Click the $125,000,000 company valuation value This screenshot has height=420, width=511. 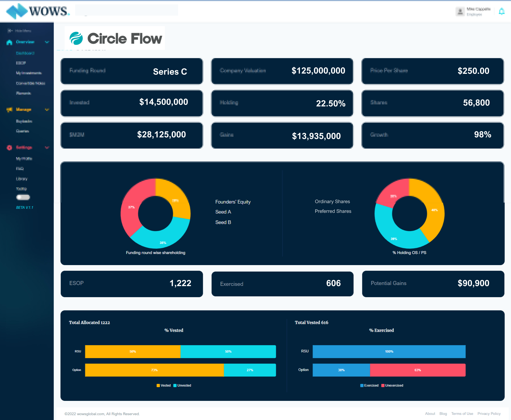pyautogui.click(x=318, y=71)
